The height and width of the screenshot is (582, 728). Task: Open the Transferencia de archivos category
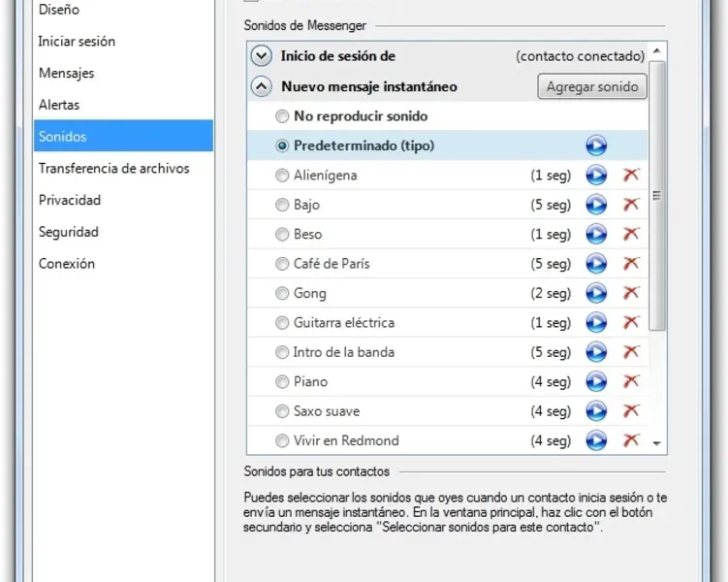113,168
